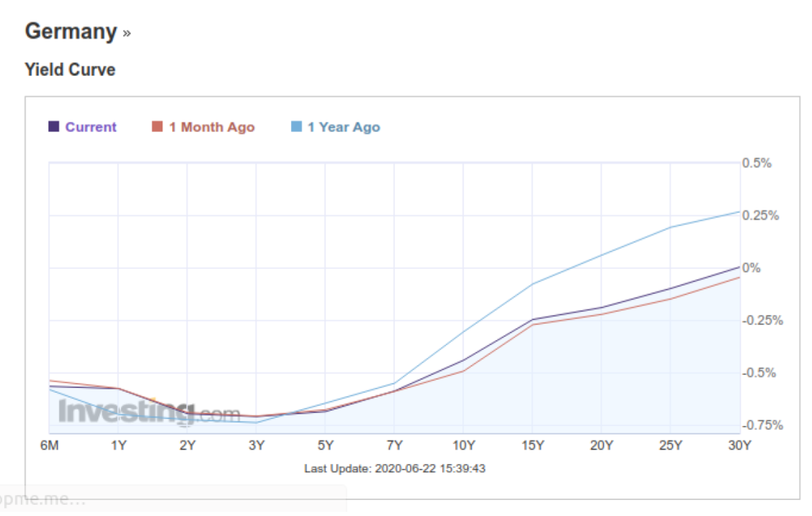The height and width of the screenshot is (516, 812).
Task: Toggle the Current series legend label
Action: (91, 127)
